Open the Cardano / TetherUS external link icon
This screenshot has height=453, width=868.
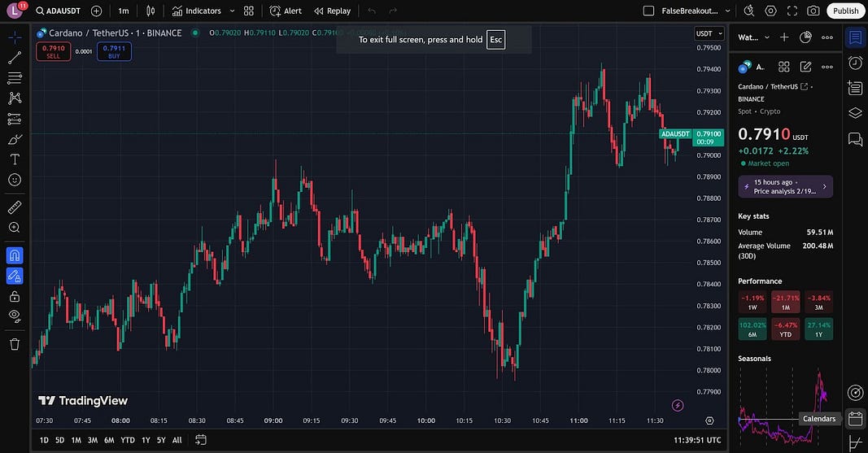[805, 87]
